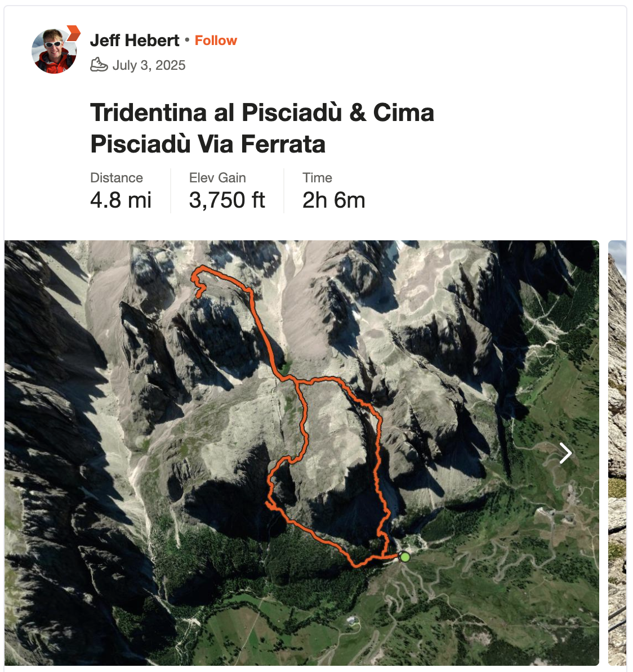
Task: Open the Jeff Hebert name link
Action: point(135,41)
